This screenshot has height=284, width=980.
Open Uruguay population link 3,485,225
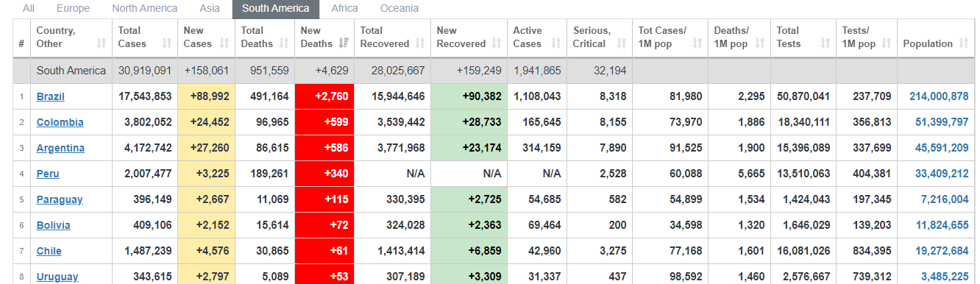(x=945, y=277)
